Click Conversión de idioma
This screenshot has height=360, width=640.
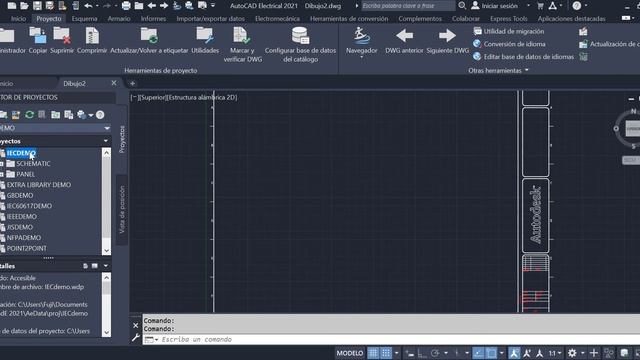509,44
